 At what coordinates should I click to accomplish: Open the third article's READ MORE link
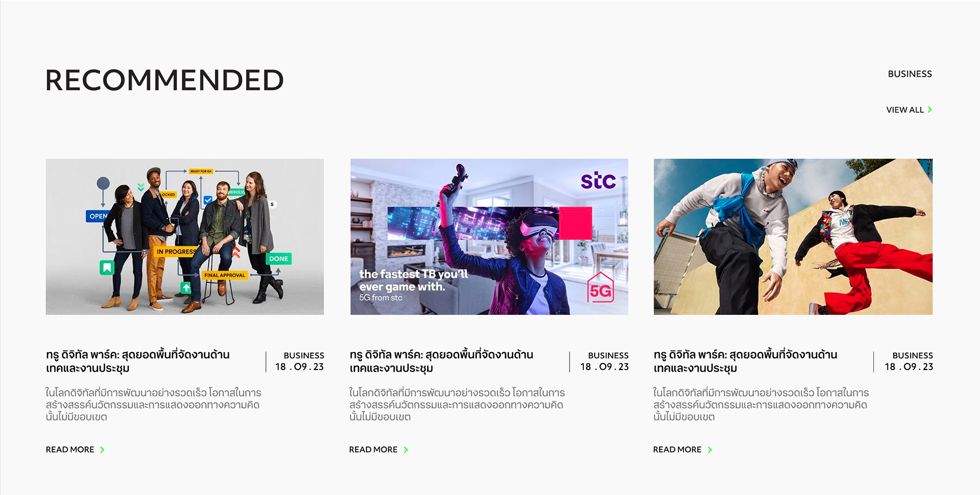tap(682, 450)
